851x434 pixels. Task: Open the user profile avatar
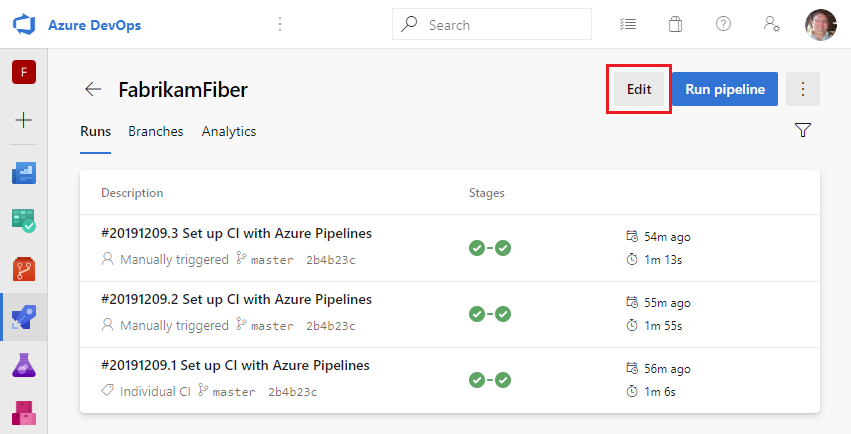point(821,25)
